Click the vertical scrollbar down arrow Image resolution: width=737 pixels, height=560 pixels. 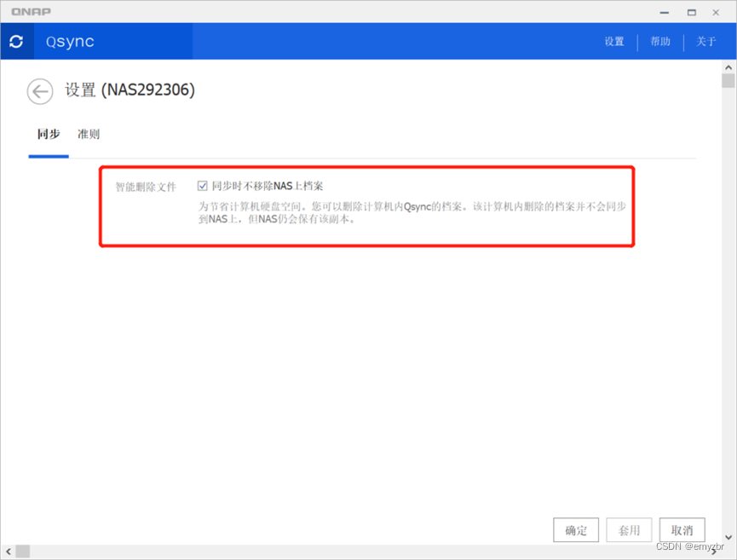point(728,538)
